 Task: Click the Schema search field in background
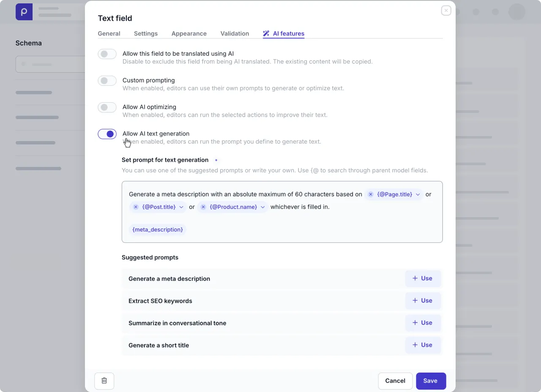click(51, 64)
